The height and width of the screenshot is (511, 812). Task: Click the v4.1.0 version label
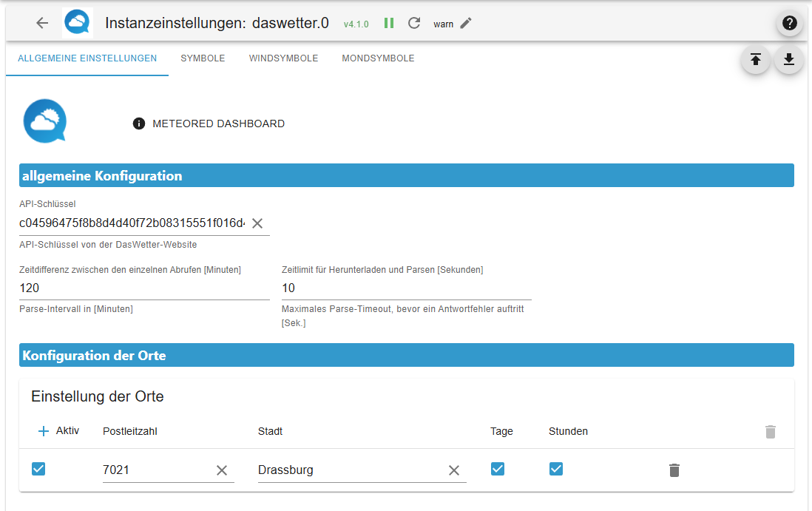(356, 24)
